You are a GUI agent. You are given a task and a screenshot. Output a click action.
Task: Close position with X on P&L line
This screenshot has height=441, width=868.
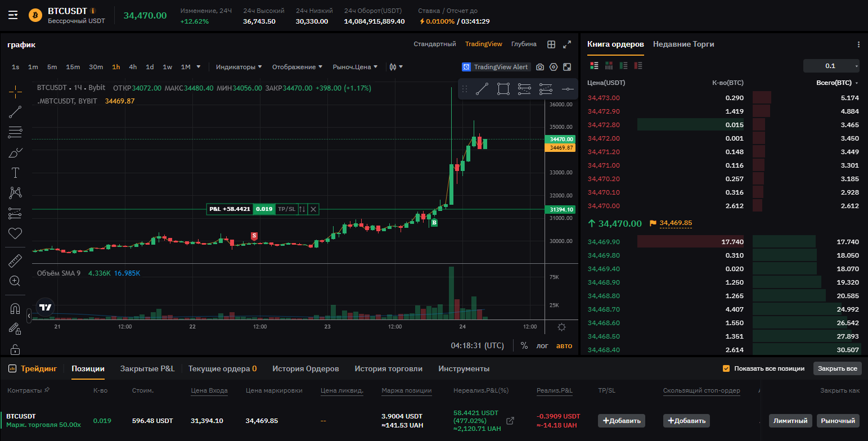[313, 209]
